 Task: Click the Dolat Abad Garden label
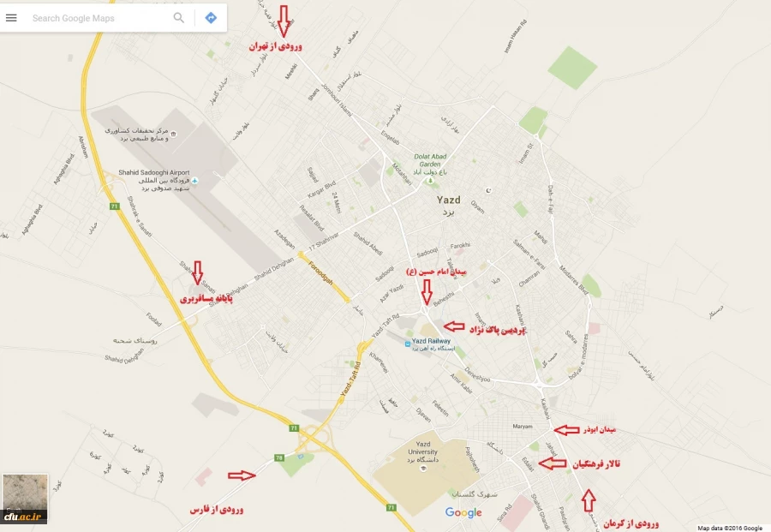pos(430,160)
